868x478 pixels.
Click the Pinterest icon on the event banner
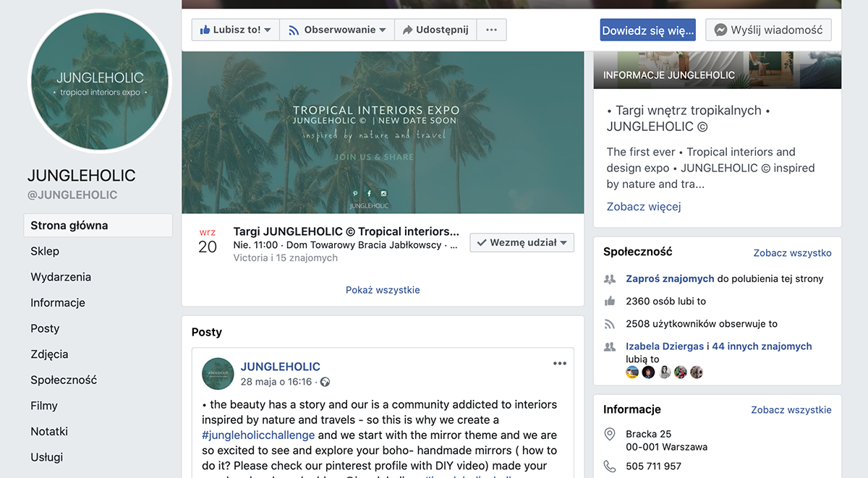click(354, 193)
